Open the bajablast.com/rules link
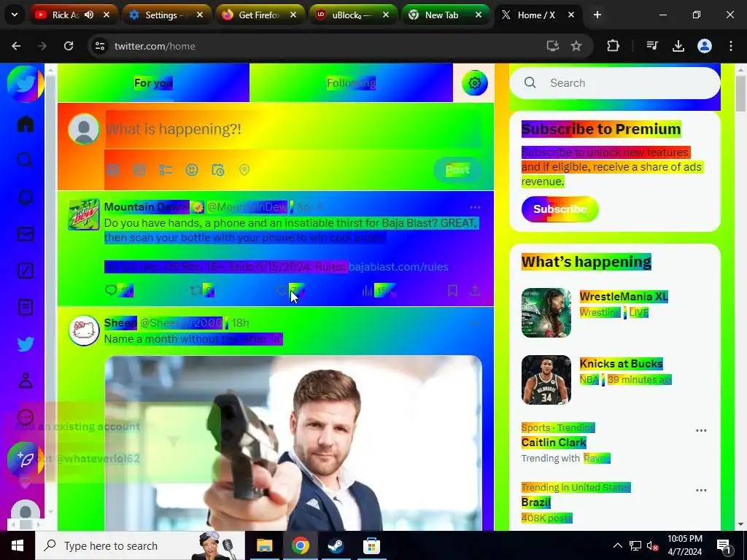 click(x=398, y=267)
